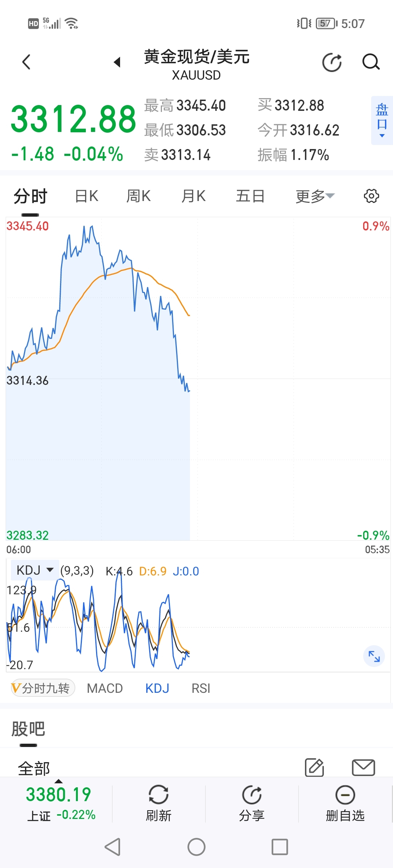
Task: Expand the chart to fullscreen
Action: (374, 656)
